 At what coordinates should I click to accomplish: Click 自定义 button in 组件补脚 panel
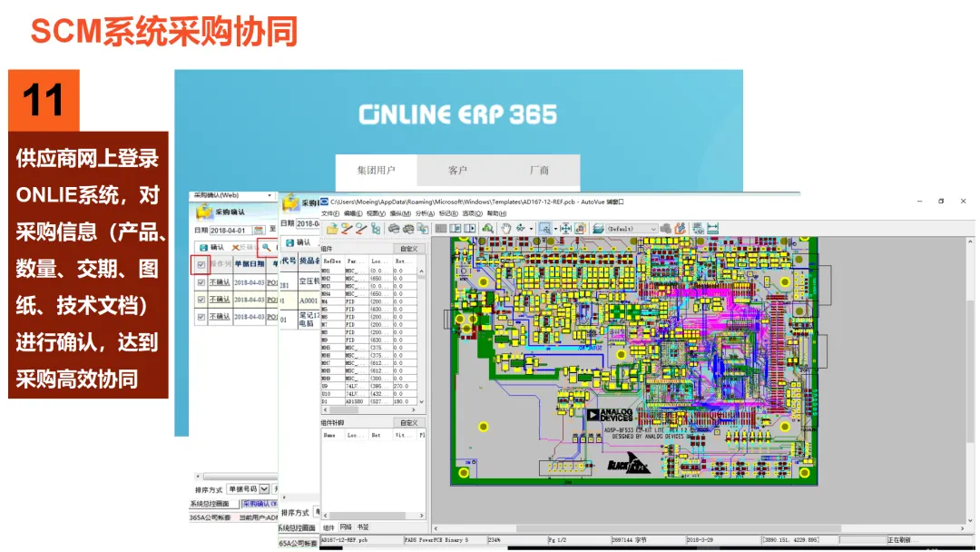tap(408, 422)
